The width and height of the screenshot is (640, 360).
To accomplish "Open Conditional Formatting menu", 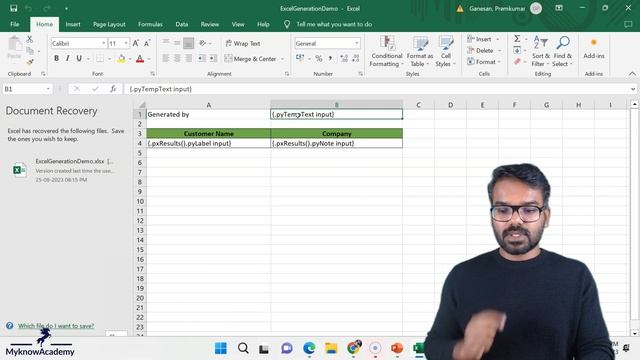I will click(x=387, y=51).
